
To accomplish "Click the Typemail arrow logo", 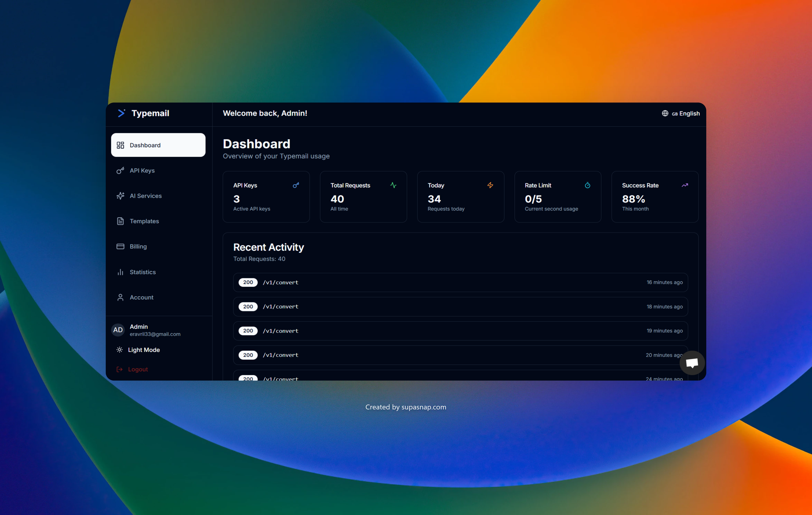I will pyautogui.click(x=121, y=113).
